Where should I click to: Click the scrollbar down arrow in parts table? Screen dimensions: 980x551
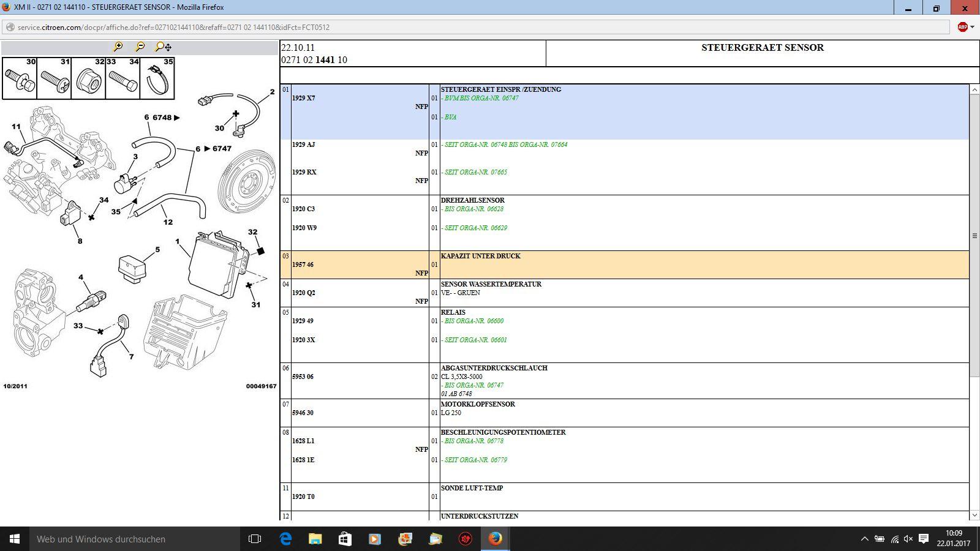click(x=974, y=515)
